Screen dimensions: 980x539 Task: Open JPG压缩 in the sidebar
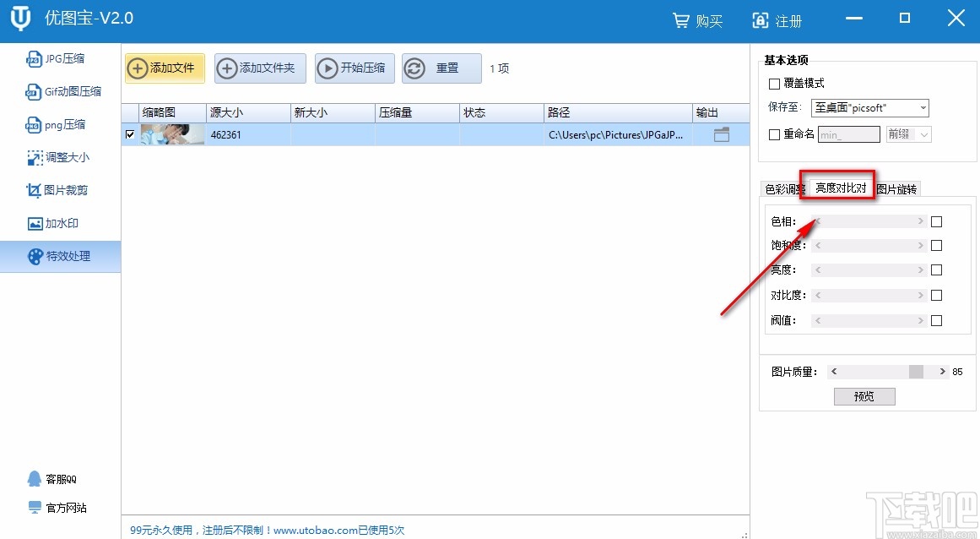point(55,59)
